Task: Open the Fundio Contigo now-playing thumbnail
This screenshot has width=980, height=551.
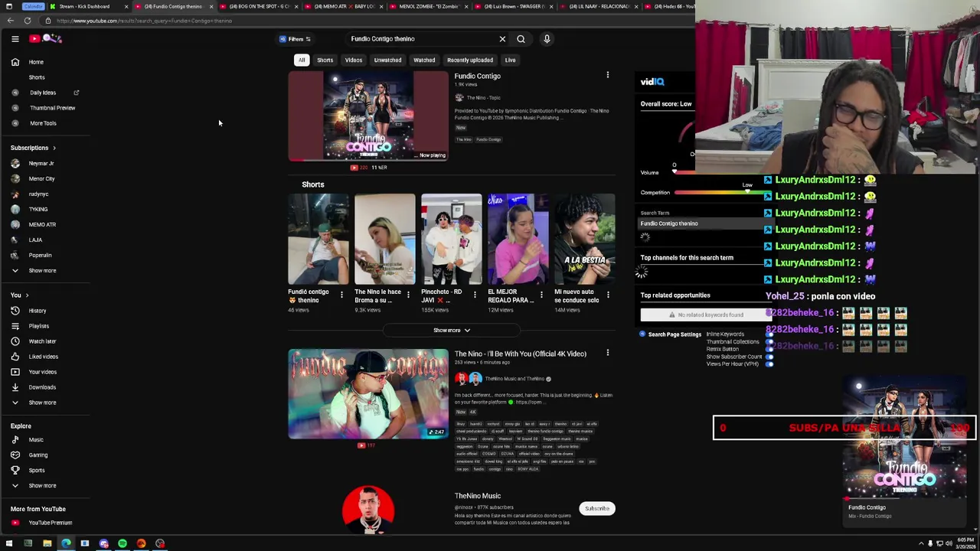Action: pyautogui.click(x=368, y=116)
